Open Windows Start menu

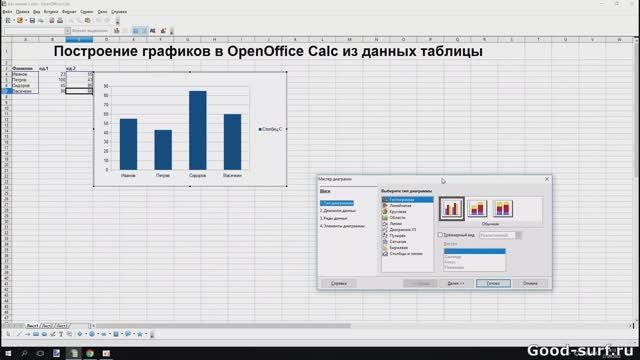(x=8, y=353)
